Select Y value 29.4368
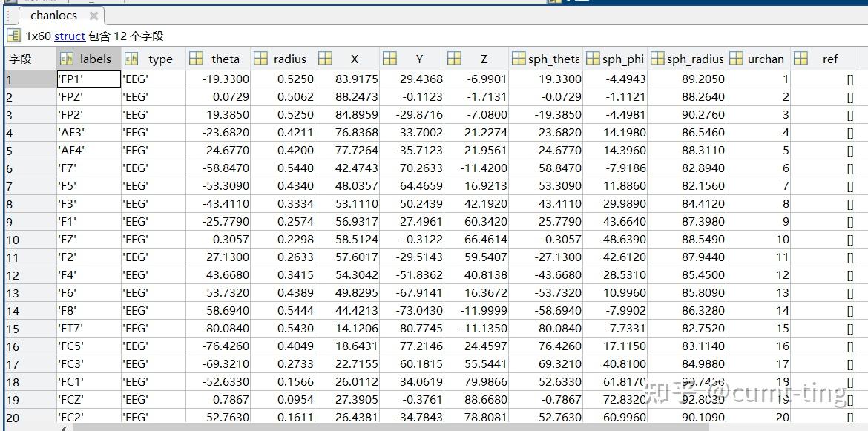 pos(412,79)
